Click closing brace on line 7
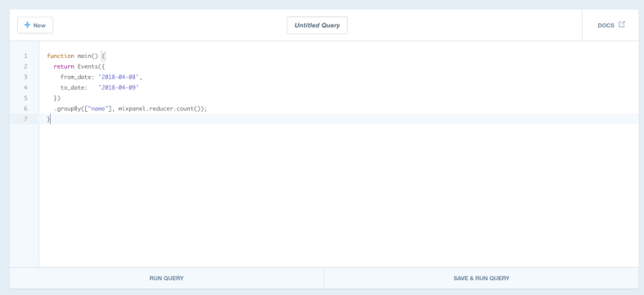The image size is (644, 295). tap(48, 119)
